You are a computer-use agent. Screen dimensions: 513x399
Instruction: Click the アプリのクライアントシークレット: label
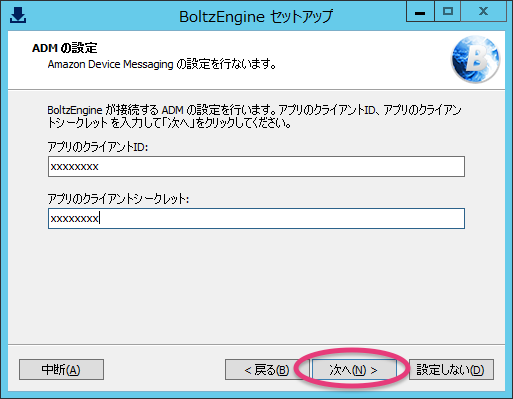click(x=118, y=199)
